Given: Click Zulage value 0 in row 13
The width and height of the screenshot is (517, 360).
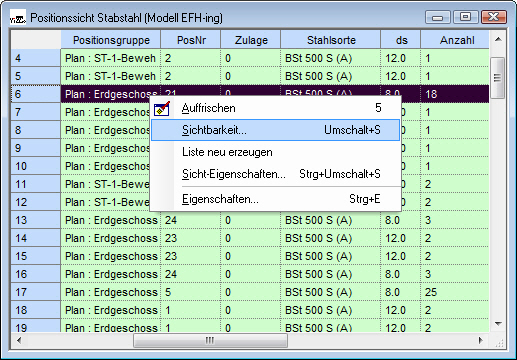Looking at the screenshot, I should (x=251, y=220).
